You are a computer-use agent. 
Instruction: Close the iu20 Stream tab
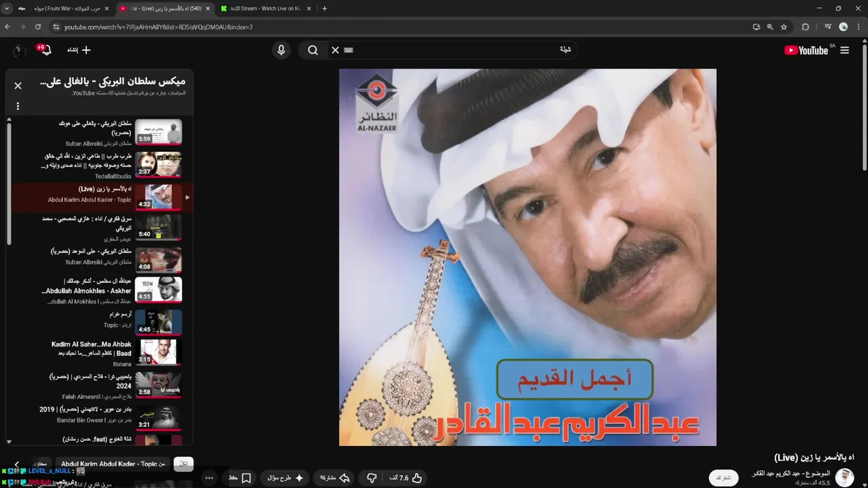309,8
